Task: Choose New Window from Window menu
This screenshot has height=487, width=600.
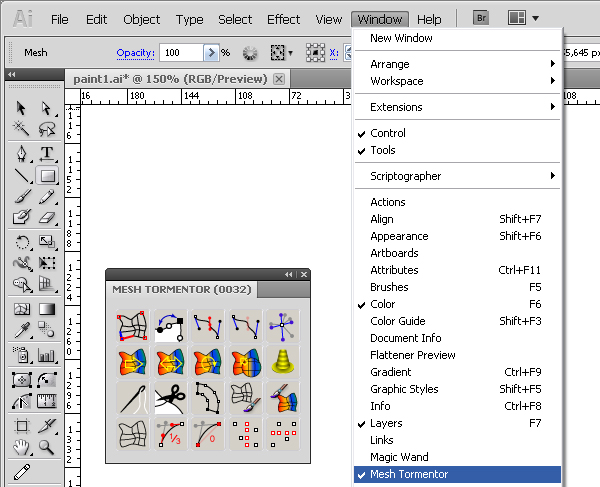Action: 457,38
